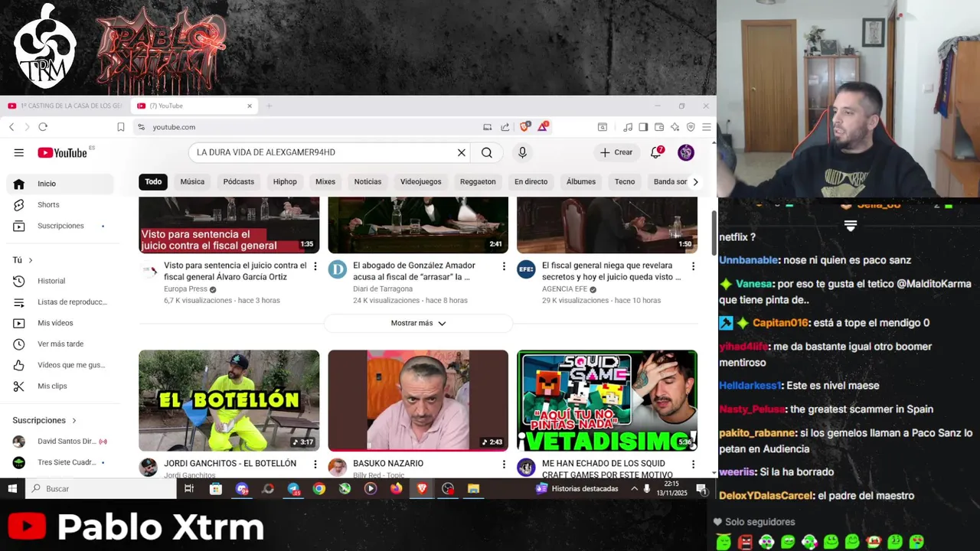Screen dimensions: 980x551
Task: Select the Música filter chip
Action: click(x=192, y=181)
